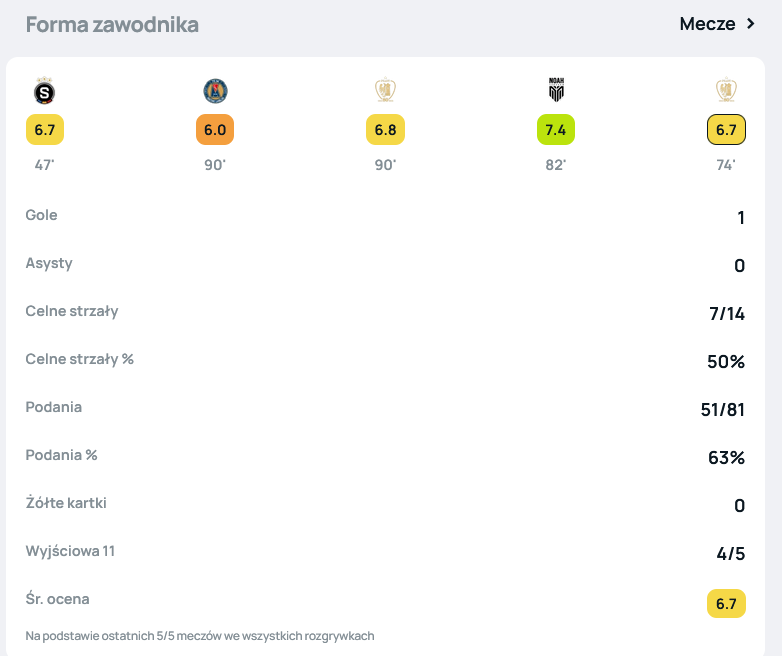Viewport: 782px width, 656px height.
Task: Click the Forma zawodnika heading
Action: 112,25
